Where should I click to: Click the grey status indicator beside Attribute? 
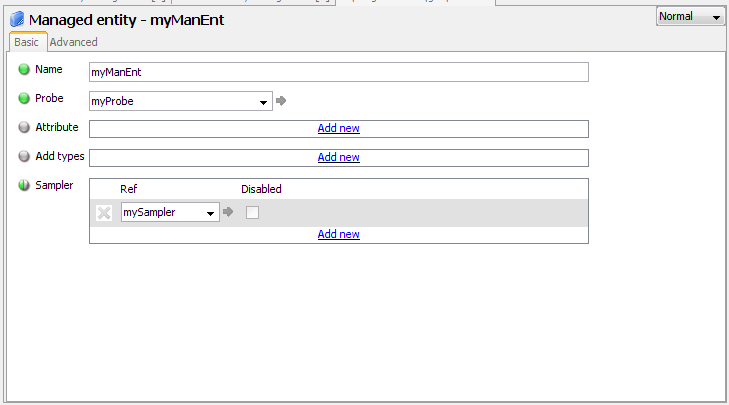pyautogui.click(x=24, y=128)
